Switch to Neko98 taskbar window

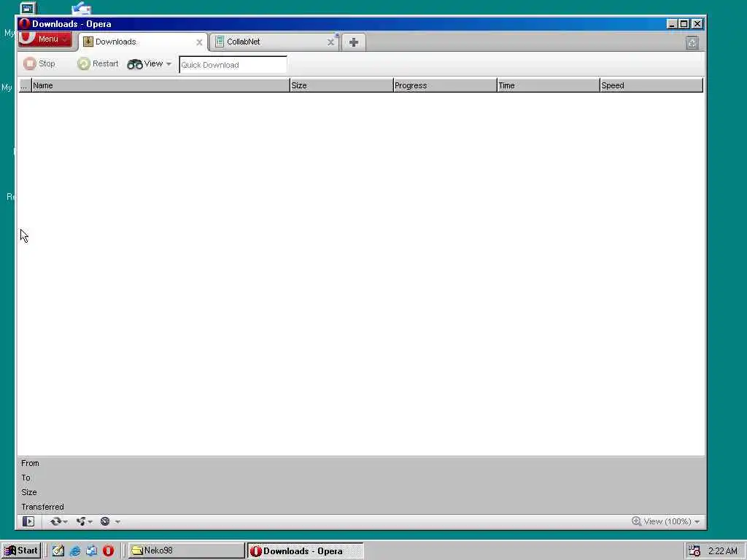pyautogui.click(x=186, y=551)
